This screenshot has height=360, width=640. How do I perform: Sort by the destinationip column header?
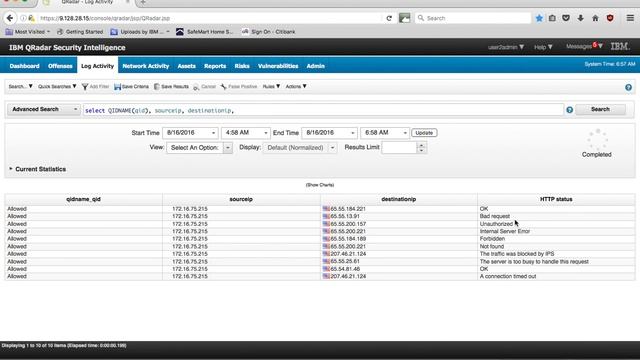[399, 199]
